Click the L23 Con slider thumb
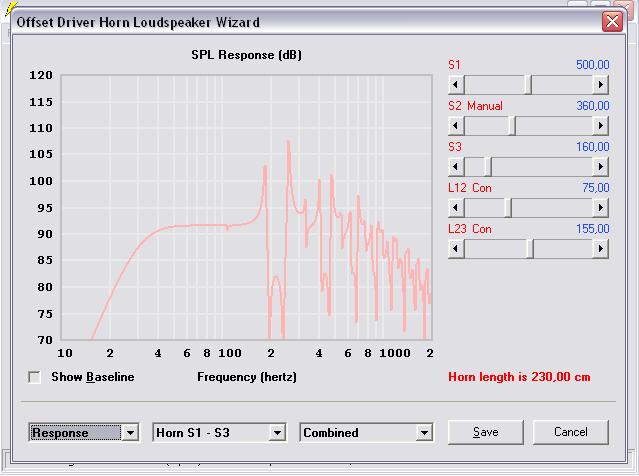 coord(530,249)
